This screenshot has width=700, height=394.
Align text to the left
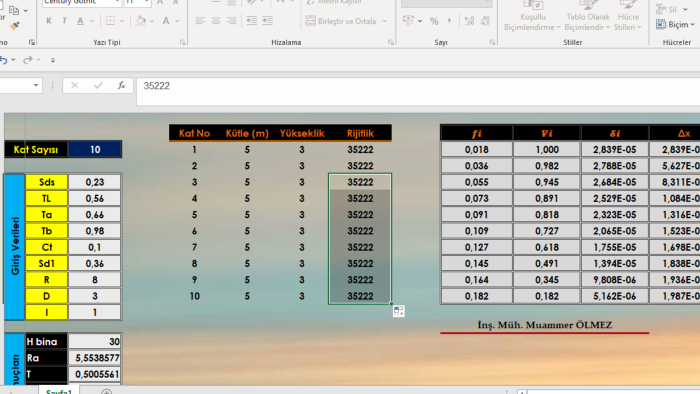coord(200,21)
